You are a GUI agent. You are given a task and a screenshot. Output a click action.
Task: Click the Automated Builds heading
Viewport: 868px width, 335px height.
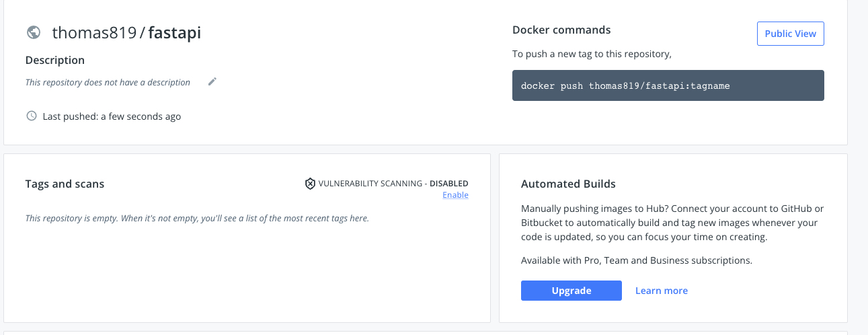pyautogui.click(x=568, y=184)
